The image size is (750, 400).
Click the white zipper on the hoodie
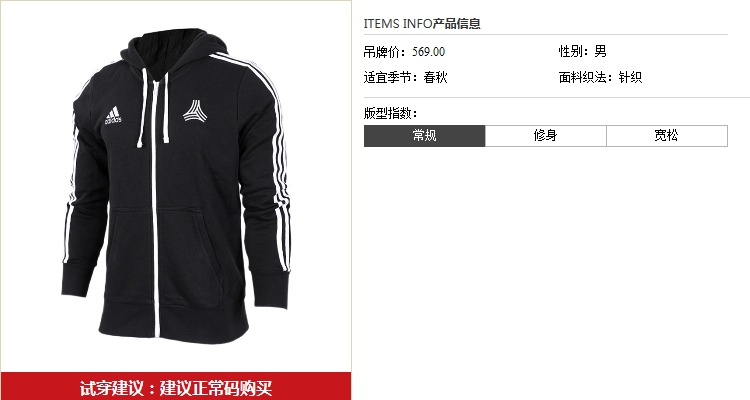[x=155, y=206]
